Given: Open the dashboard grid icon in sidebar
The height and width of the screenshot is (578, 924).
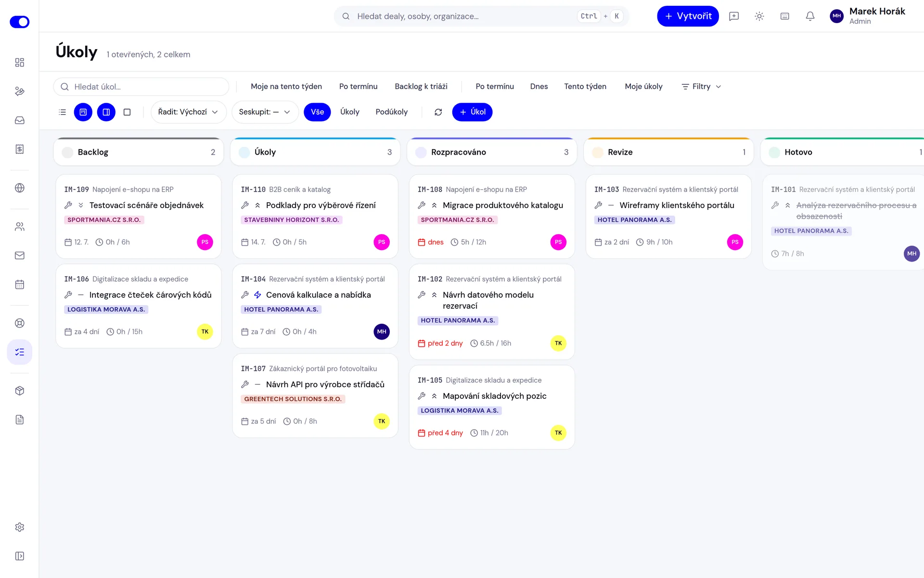Looking at the screenshot, I should click(19, 63).
